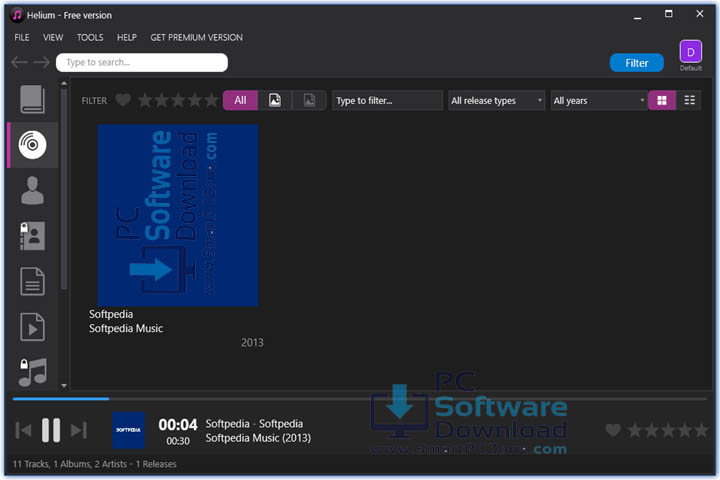Click Softpedia Music (2013) player text
The width and height of the screenshot is (720, 480).
pyautogui.click(x=258, y=438)
